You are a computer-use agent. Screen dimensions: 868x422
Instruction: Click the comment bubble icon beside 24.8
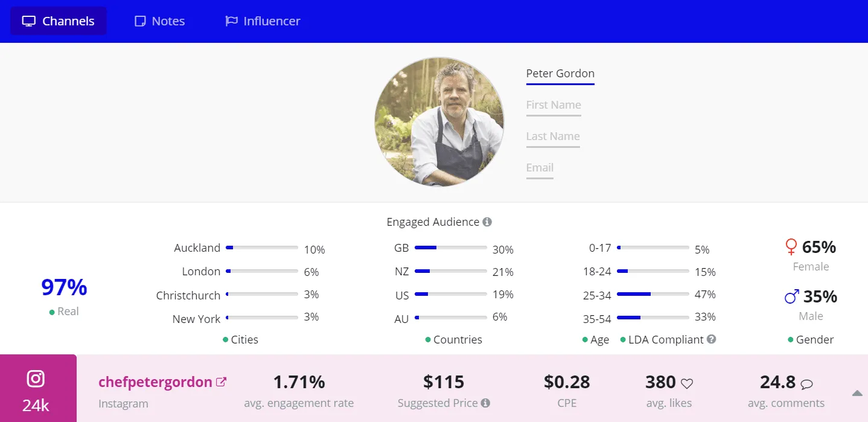click(806, 383)
